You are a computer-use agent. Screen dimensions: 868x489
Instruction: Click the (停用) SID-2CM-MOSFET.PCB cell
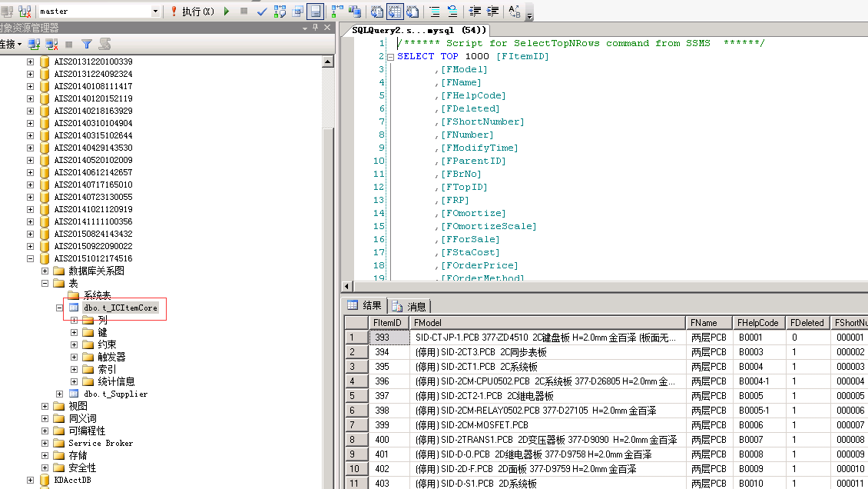click(547, 425)
